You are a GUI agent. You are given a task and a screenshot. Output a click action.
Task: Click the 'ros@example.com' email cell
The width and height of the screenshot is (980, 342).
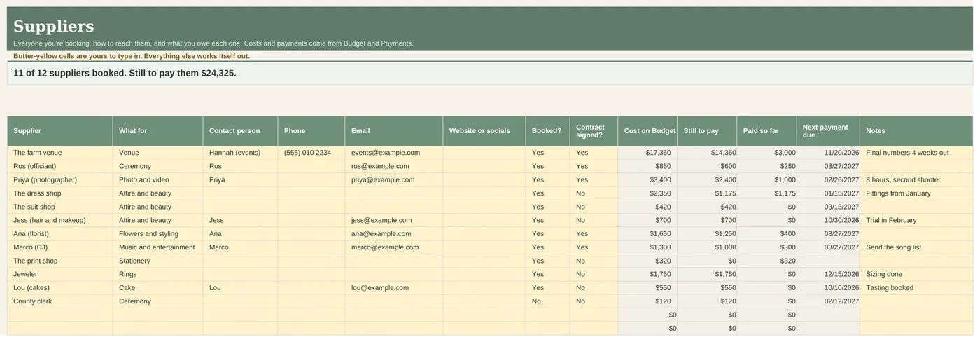[394, 166]
